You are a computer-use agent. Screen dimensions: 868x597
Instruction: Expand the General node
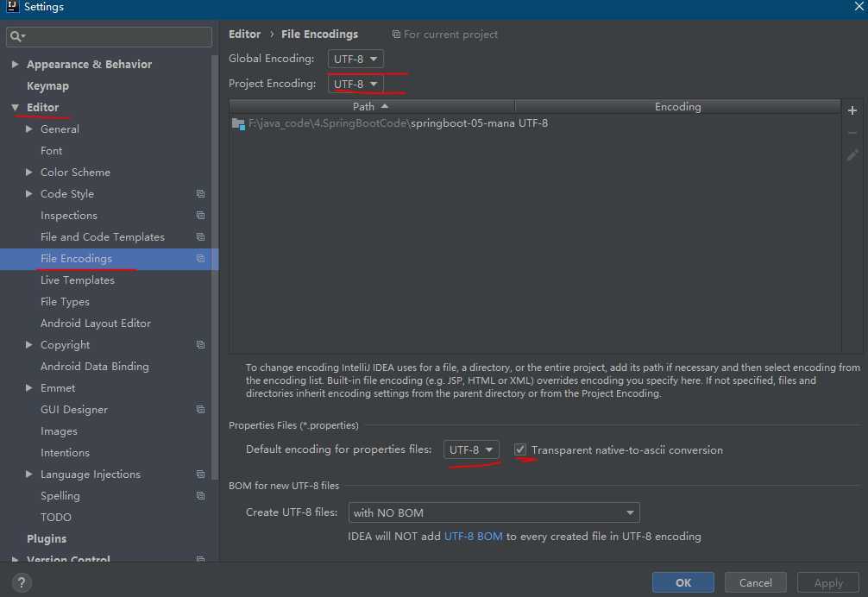[x=28, y=129]
